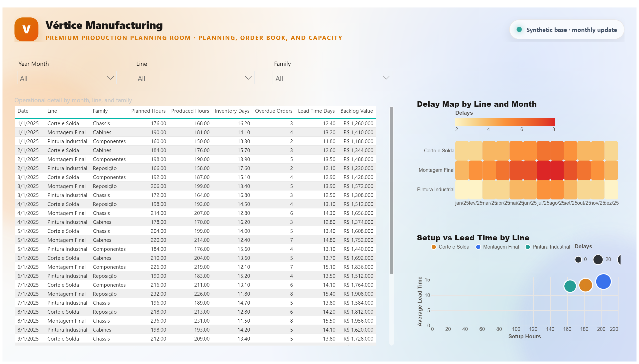Sort by Produced Hours column header

(190, 111)
